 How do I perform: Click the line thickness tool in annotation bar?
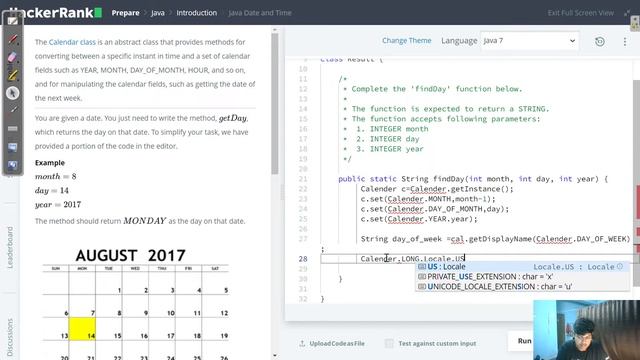[x=13, y=129]
